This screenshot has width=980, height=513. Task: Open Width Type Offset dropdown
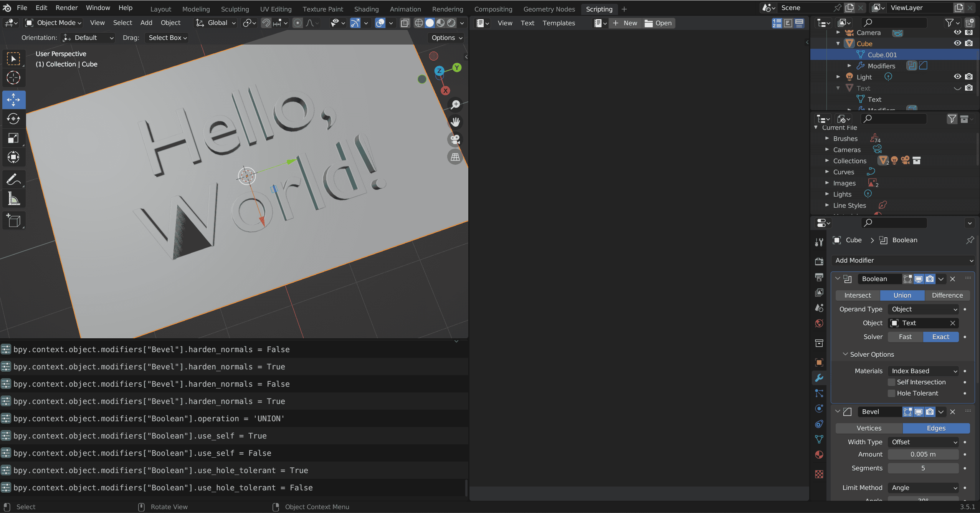[x=923, y=442]
